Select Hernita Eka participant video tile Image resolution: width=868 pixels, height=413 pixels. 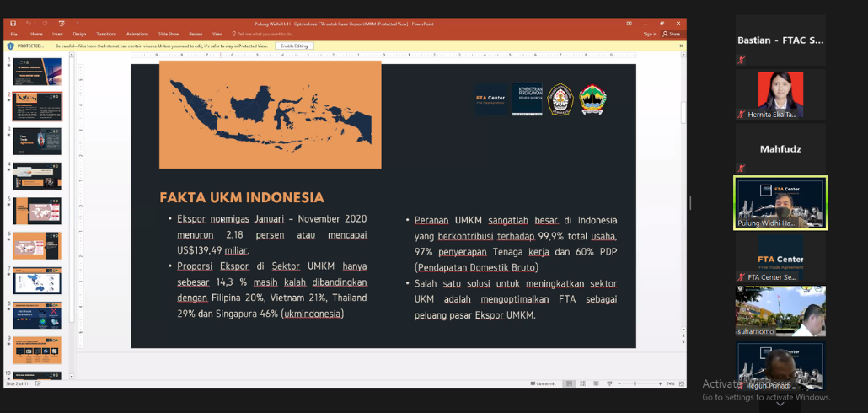coord(780,94)
